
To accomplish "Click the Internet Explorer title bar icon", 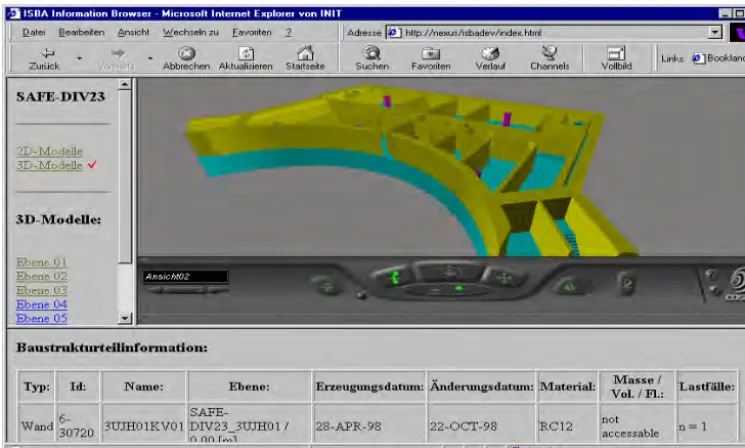I will click(14, 13).
